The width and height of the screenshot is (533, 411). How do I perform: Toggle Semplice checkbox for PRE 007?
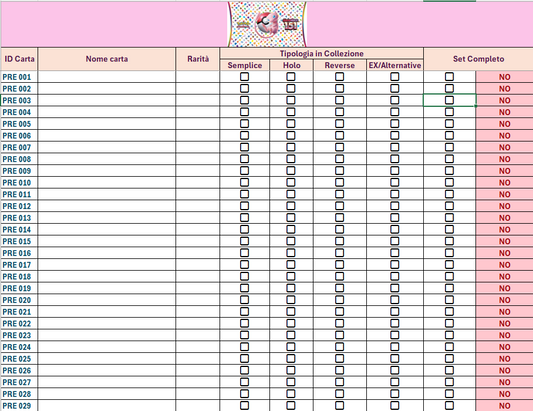pos(244,147)
